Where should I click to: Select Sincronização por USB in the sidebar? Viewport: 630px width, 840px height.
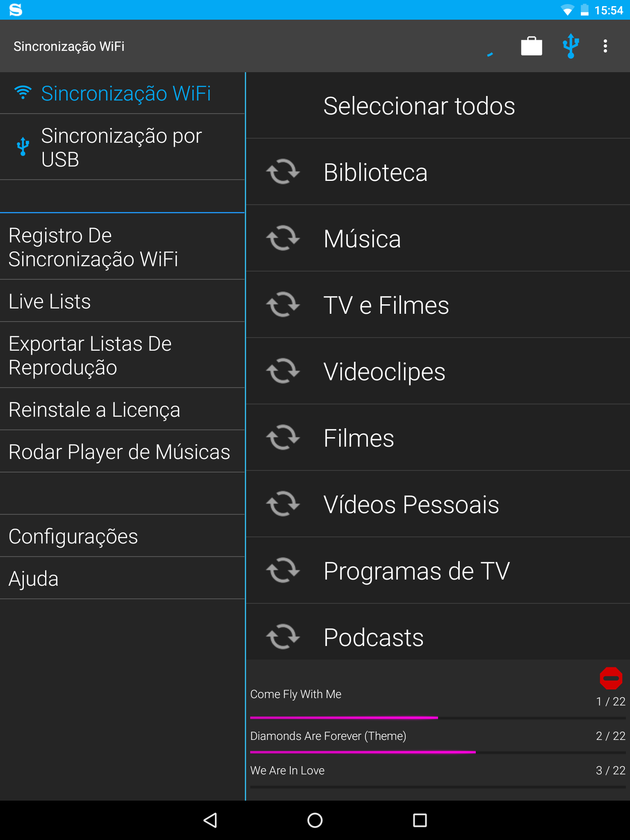122,147
